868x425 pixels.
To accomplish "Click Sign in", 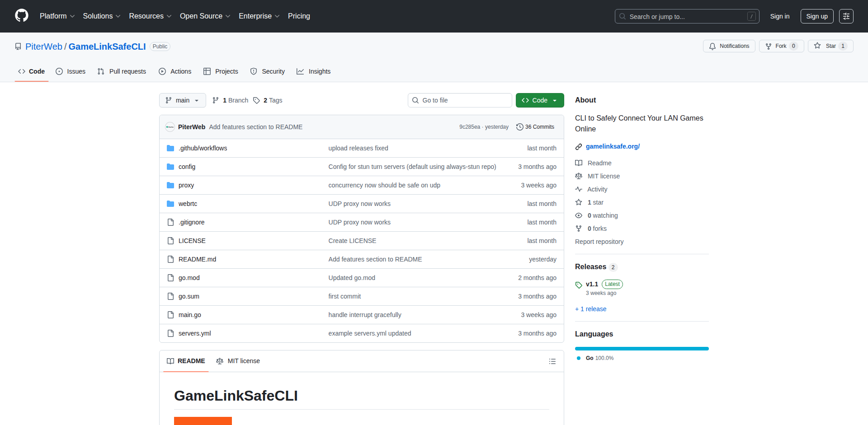I will point(780,16).
